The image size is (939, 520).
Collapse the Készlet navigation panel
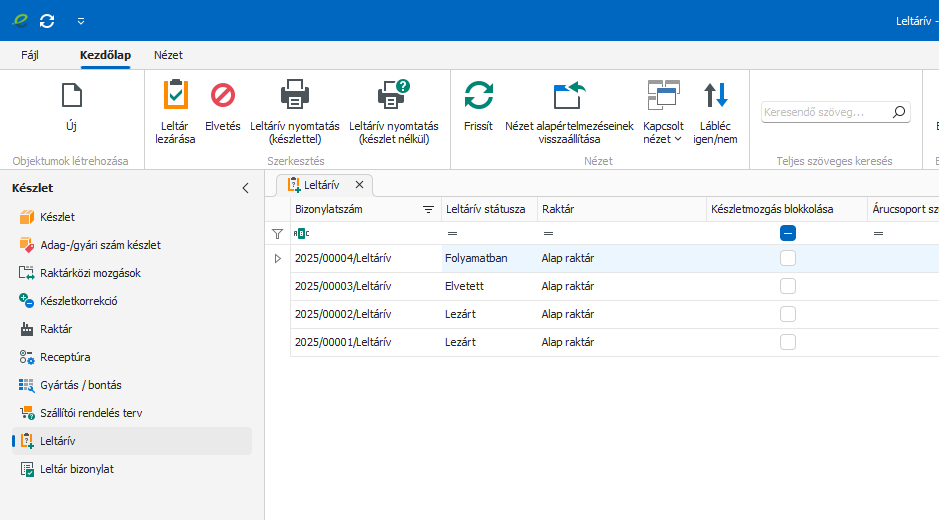point(245,188)
